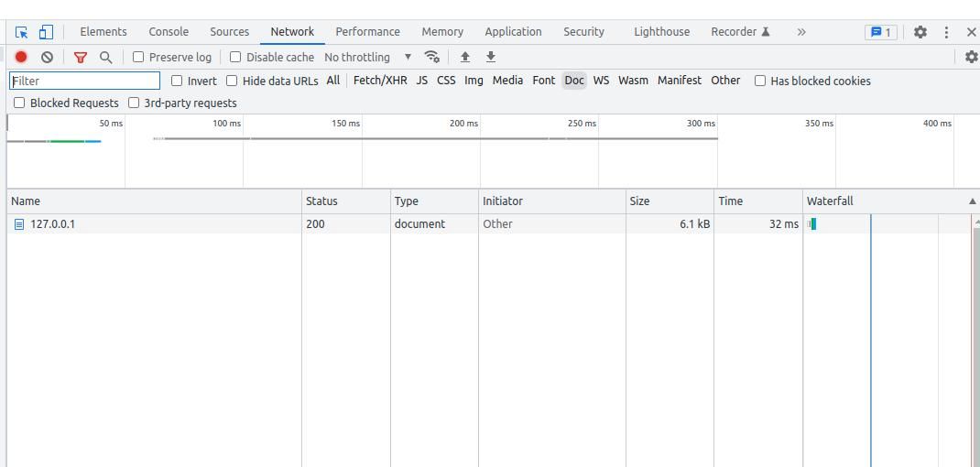Click the import HAR upload icon
The height and width of the screenshot is (467, 980).
pyautogui.click(x=465, y=57)
